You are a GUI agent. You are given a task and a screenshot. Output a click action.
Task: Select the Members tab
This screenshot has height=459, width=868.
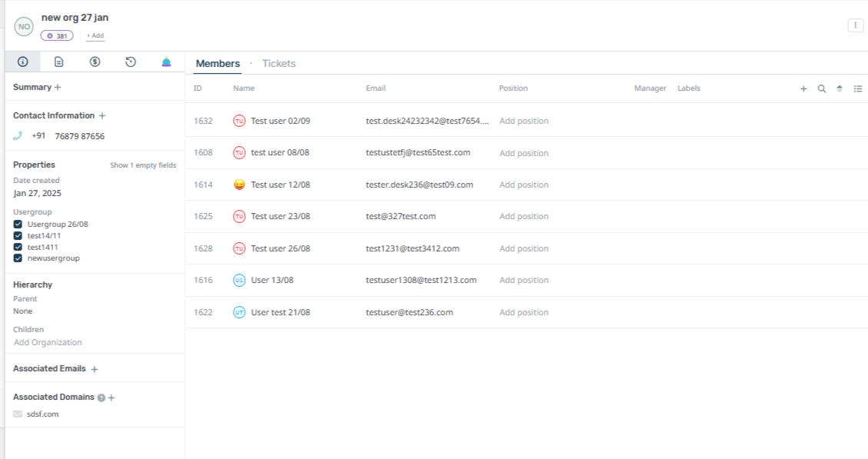(217, 64)
